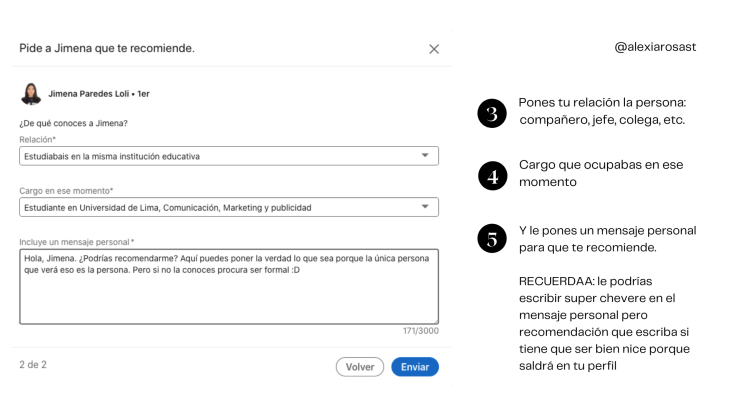Click inside the personal message text box

[228, 295]
